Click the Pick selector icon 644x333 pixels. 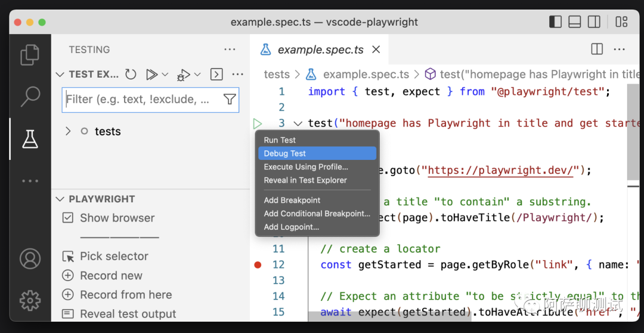click(68, 256)
